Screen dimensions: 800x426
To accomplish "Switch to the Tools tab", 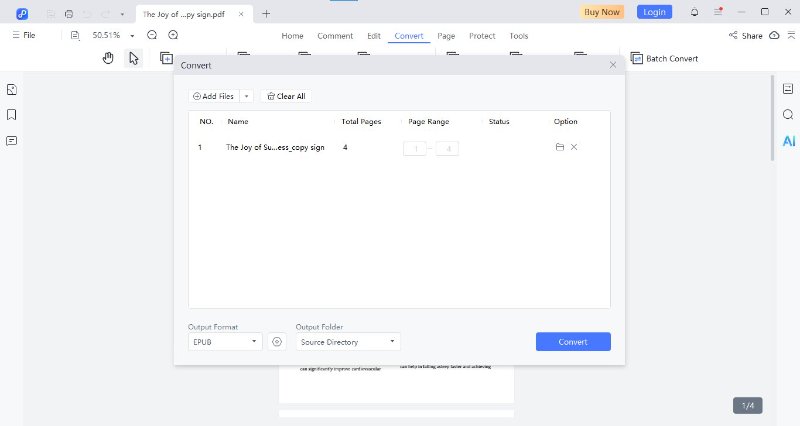I will click(x=518, y=36).
